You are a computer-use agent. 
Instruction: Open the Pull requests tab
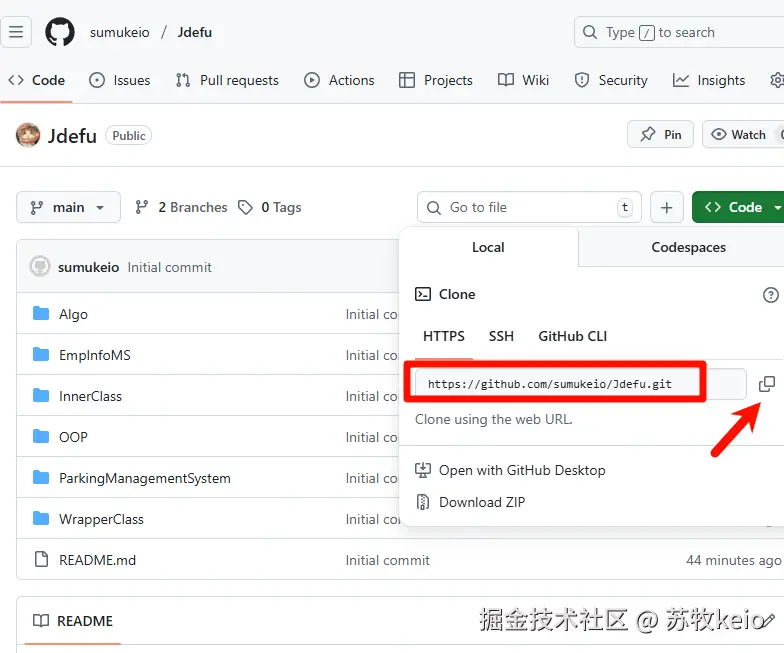click(x=227, y=80)
